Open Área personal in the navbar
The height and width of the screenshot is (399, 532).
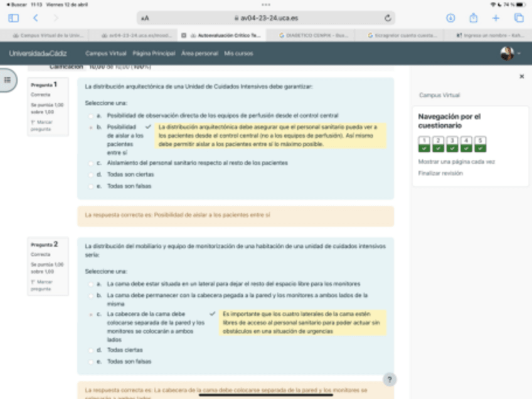click(x=199, y=53)
